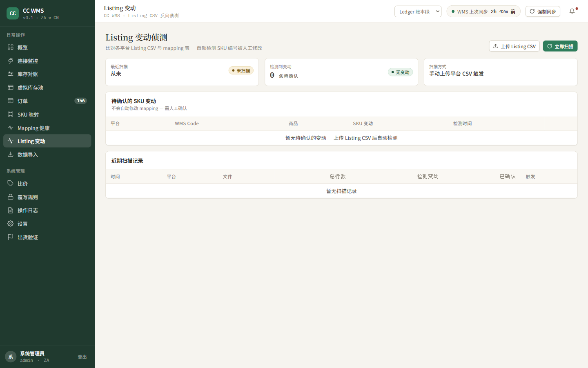Click the 设置 gear icon

point(11,224)
